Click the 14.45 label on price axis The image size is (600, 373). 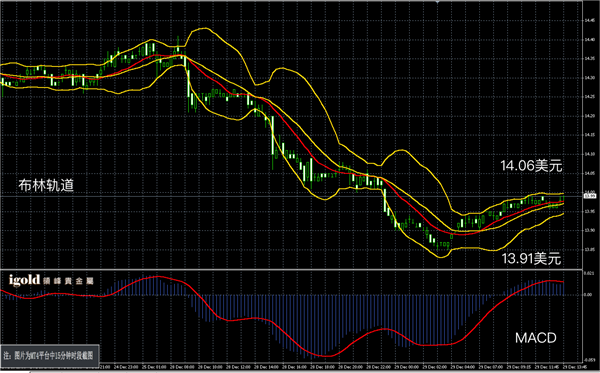click(589, 20)
